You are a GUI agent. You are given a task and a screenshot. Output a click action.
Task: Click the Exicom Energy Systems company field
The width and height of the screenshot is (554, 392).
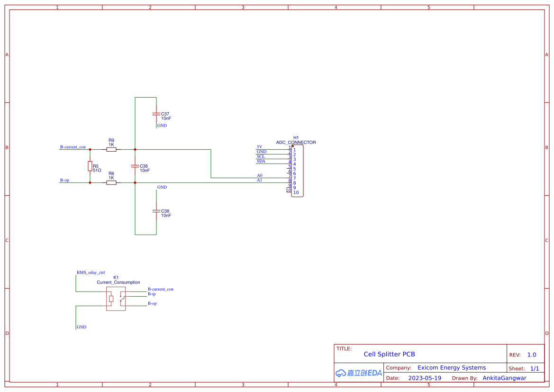tap(452, 367)
